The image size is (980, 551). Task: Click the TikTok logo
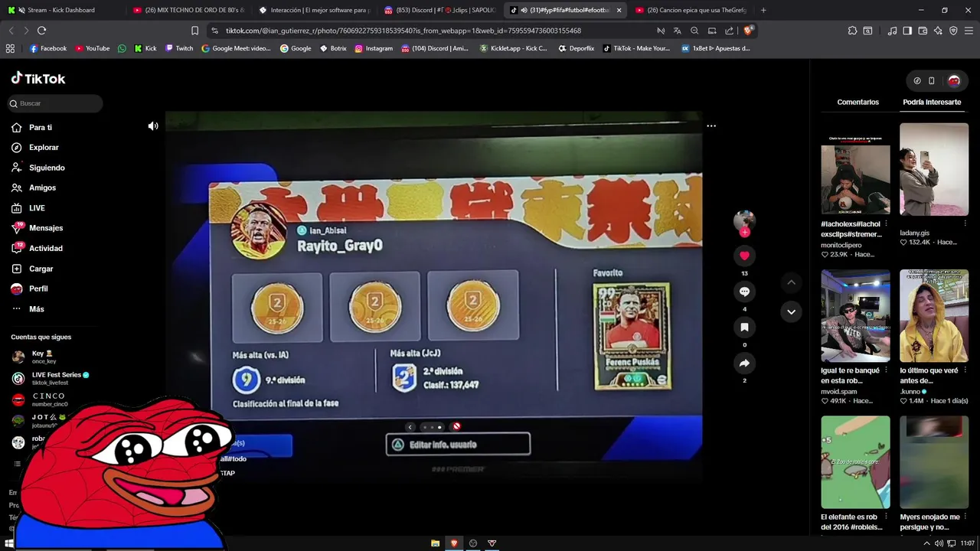(x=38, y=78)
